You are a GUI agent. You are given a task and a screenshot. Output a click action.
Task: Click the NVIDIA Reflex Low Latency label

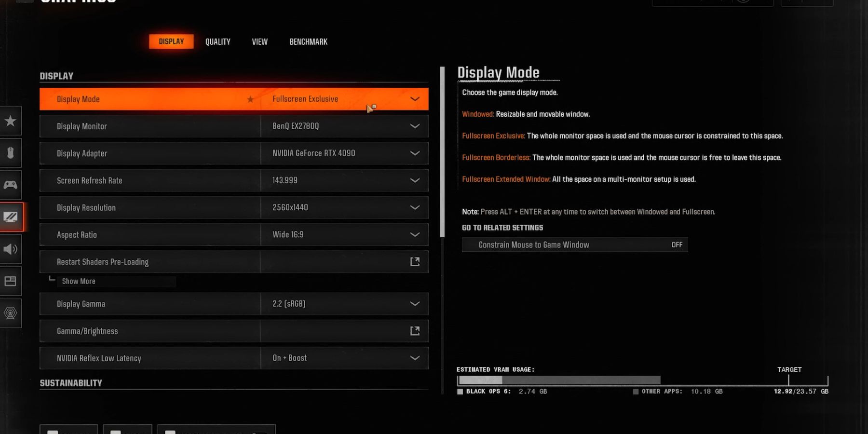(x=99, y=358)
